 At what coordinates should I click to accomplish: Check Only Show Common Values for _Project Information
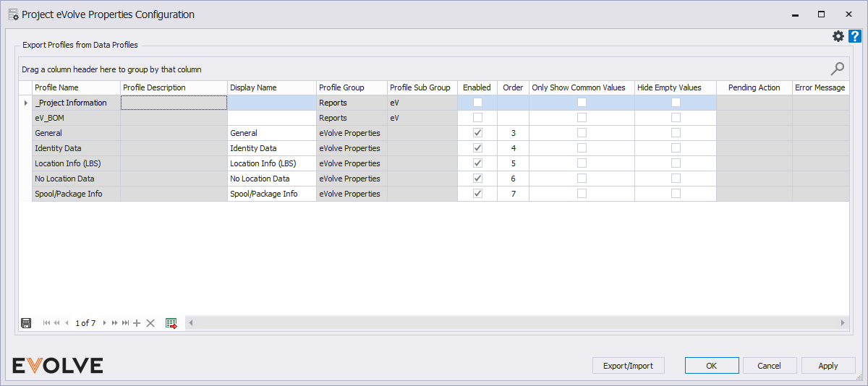coord(582,103)
